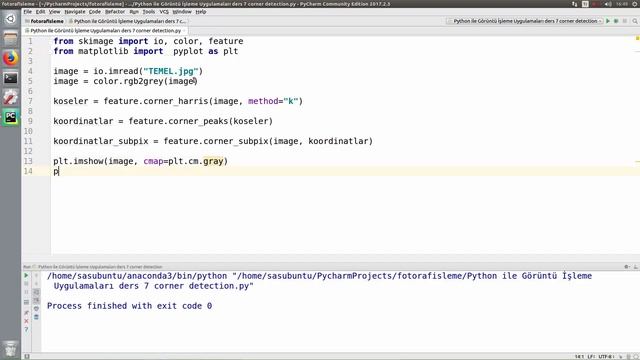The width and height of the screenshot is (640, 360).
Task: Click the inspection warning indicator atop editor scrollbar
Action: coord(637,38)
